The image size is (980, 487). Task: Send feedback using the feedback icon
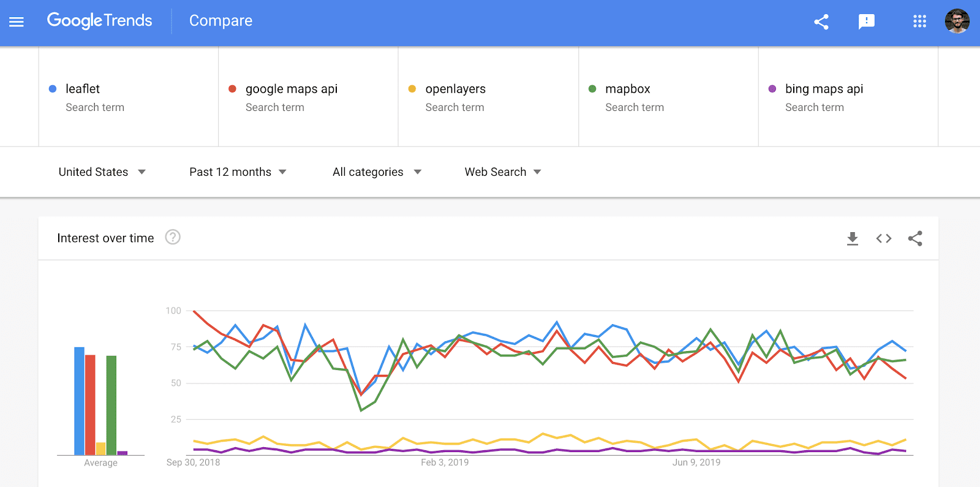(867, 21)
